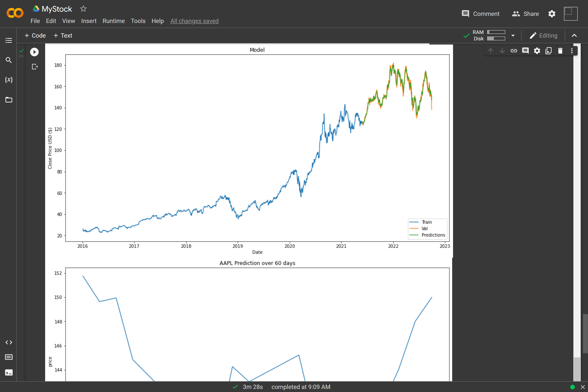Click the Share button
588x392 pixels.
525,14
